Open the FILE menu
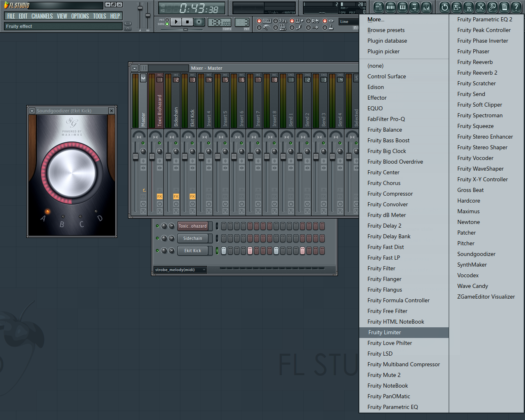This screenshot has width=525, height=420. point(11,16)
